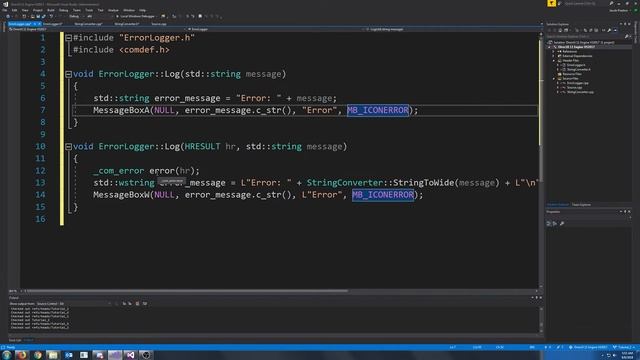Select Resource Files folder
This screenshot has height=360, width=640.
(x=572, y=74)
